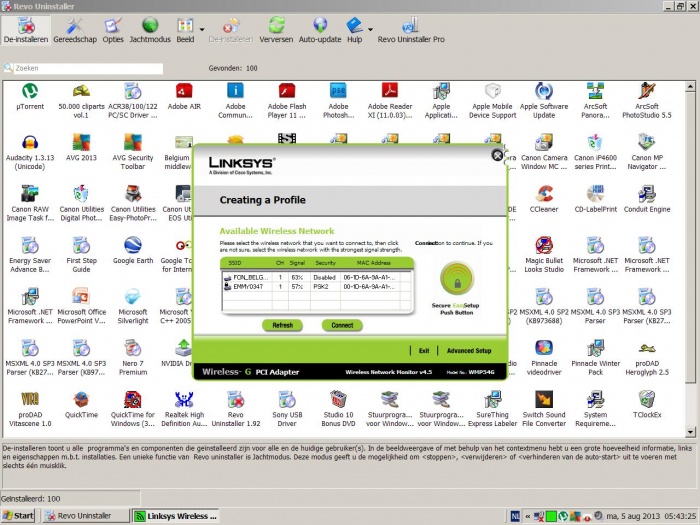
Task: Close the Linksys dialog with X button
Action: coord(497,155)
